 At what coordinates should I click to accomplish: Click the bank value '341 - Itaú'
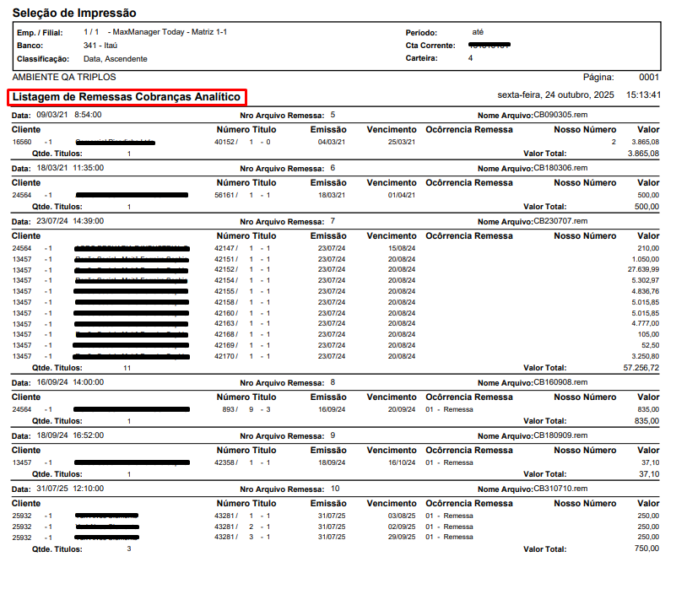100,46
